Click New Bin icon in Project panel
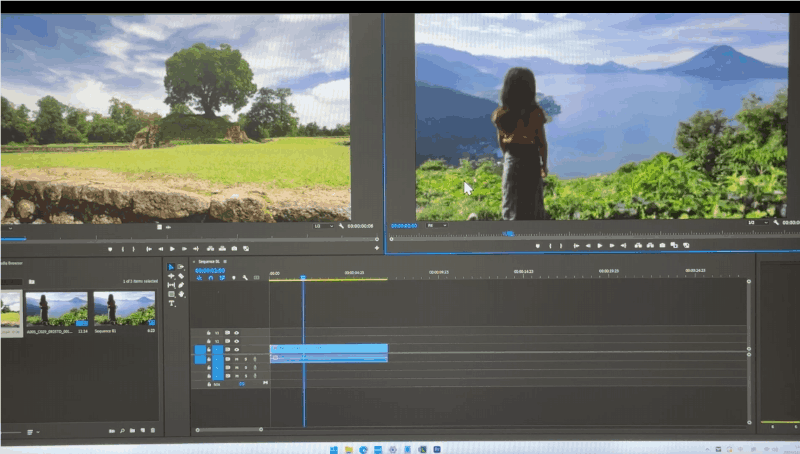The width and height of the screenshot is (800, 454). point(133,431)
